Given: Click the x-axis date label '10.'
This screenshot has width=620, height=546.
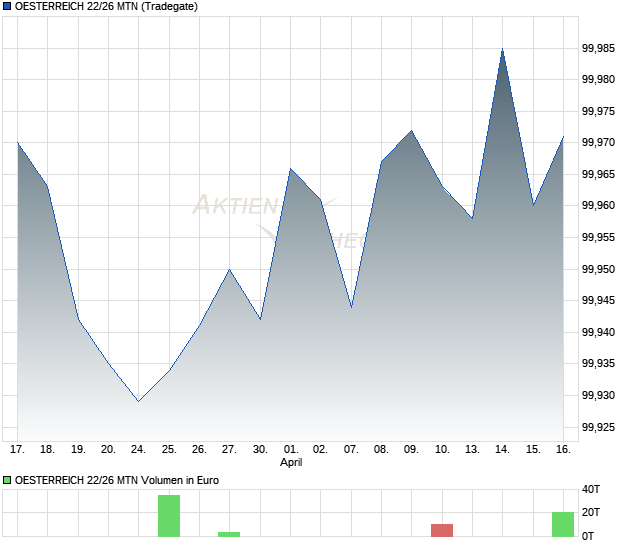Looking at the screenshot, I should [x=442, y=450].
